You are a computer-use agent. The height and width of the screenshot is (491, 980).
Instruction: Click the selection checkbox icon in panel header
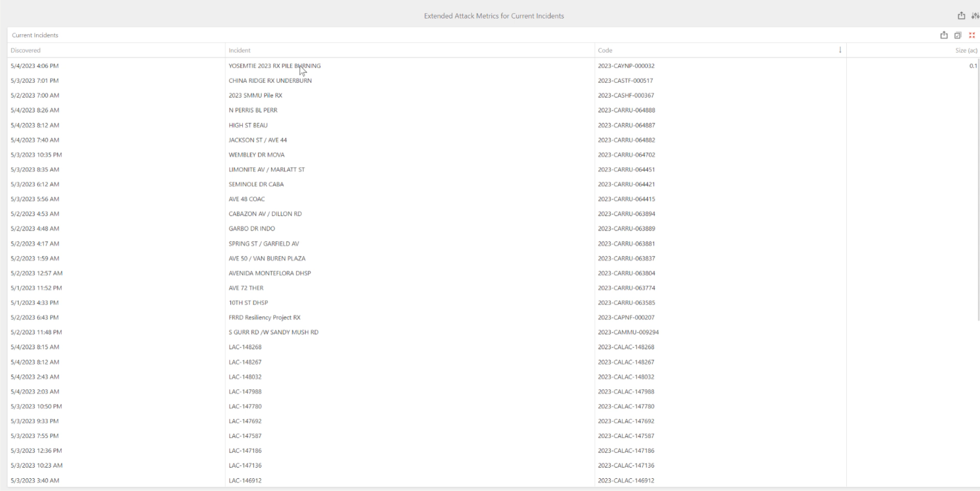click(957, 35)
